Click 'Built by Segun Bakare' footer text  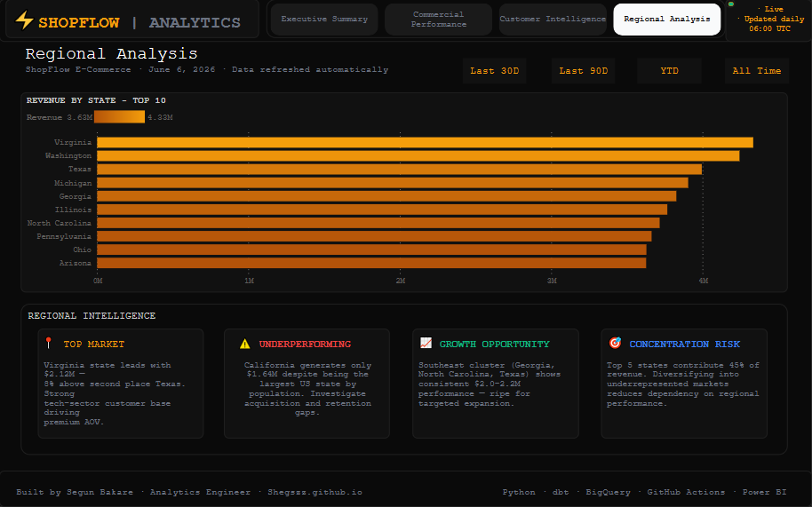point(75,492)
